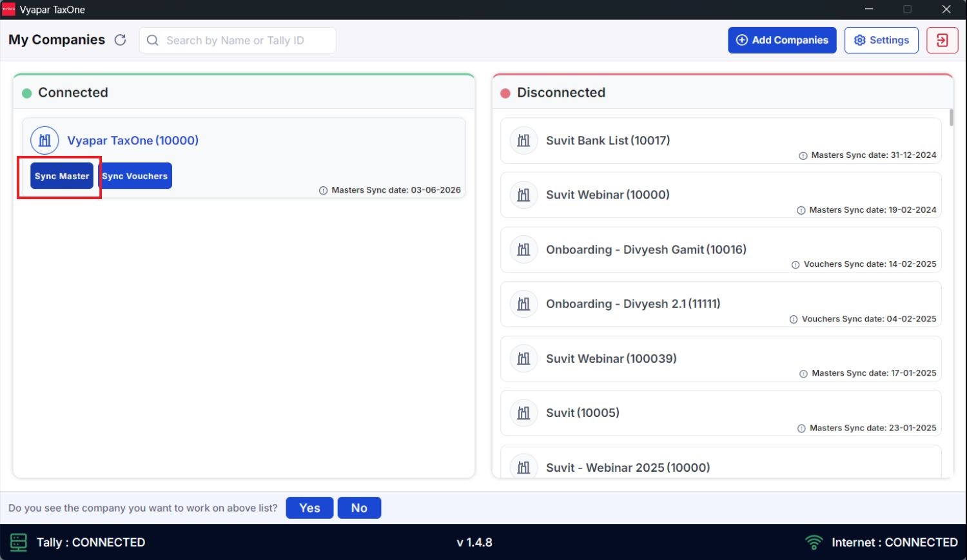967x560 pixels.
Task: Click Suvit (10005) building icon
Action: (x=523, y=412)
